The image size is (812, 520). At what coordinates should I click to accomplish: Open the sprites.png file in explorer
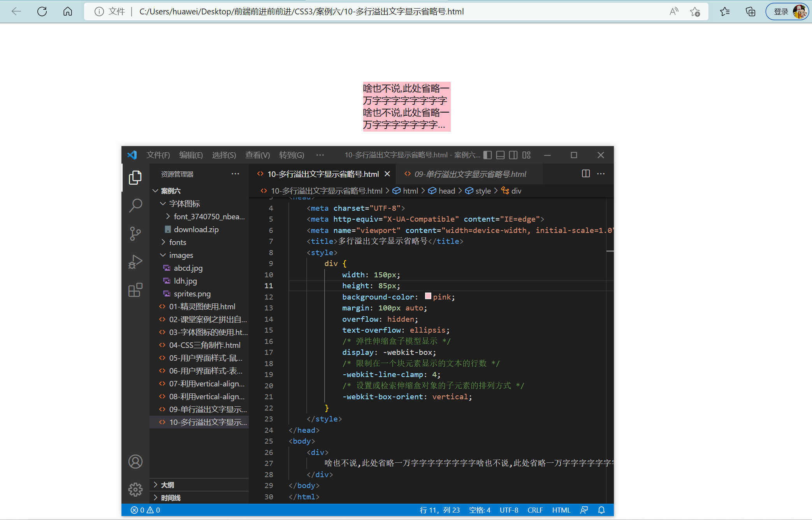192,294
